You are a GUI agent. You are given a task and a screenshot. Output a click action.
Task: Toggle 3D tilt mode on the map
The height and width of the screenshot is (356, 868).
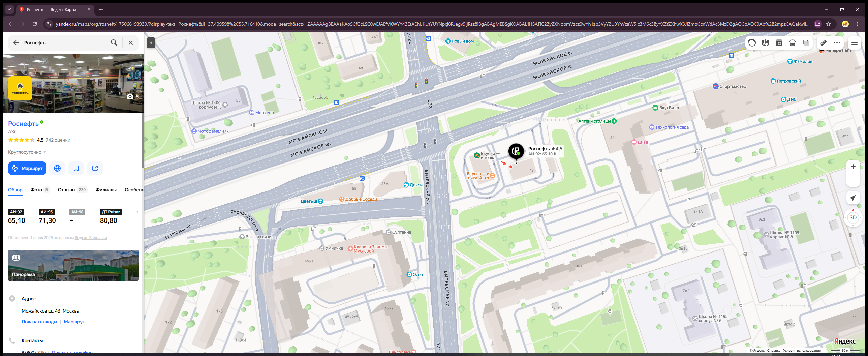(853, 218)
